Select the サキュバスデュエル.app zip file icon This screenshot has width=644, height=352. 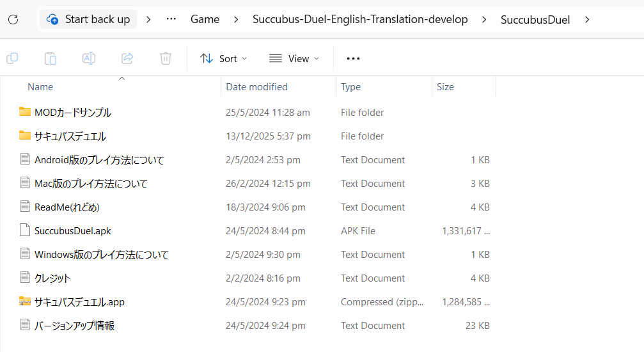tap(25, 302)
